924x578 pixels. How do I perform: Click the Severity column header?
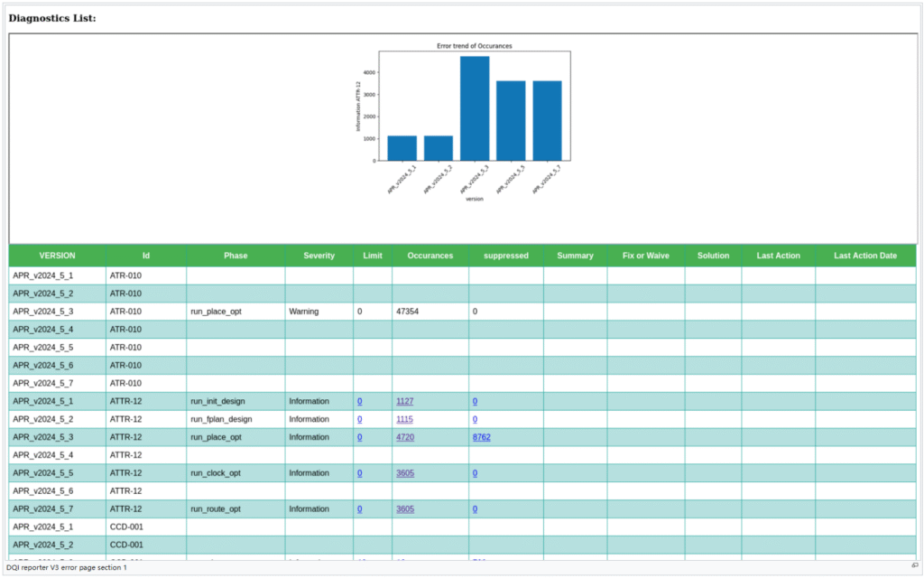(x=319, y=256)
